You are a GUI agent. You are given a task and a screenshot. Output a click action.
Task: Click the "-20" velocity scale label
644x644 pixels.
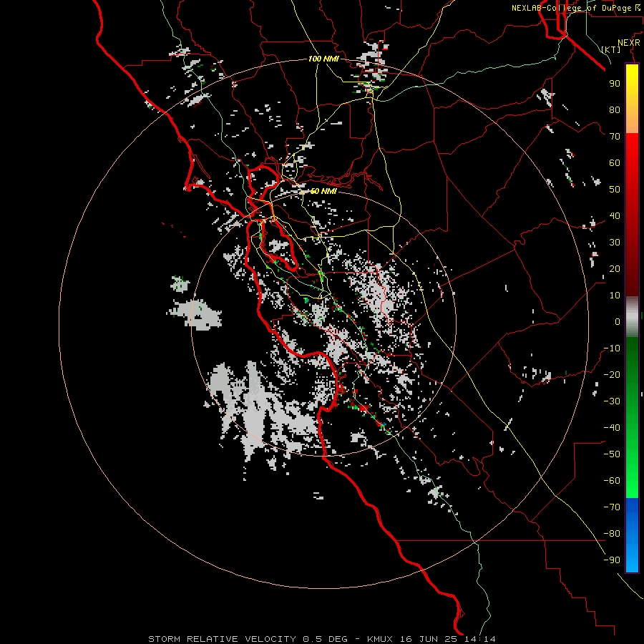[612, 374]
